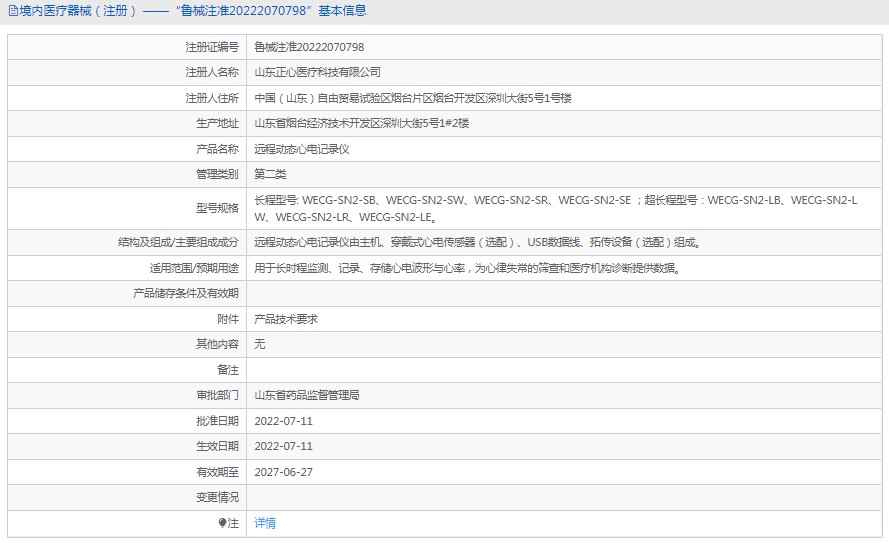Click the 结构及组成/主要组成成分 label
Viewport: 889px width, 543px height.
(x=179, y=242)
